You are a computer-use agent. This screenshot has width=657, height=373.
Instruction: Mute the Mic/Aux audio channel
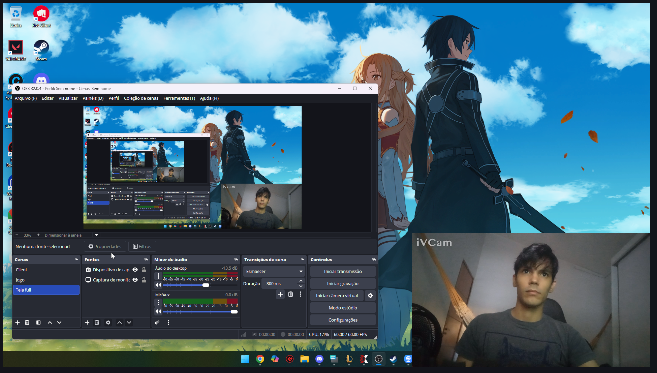click(x=158, y=311)
